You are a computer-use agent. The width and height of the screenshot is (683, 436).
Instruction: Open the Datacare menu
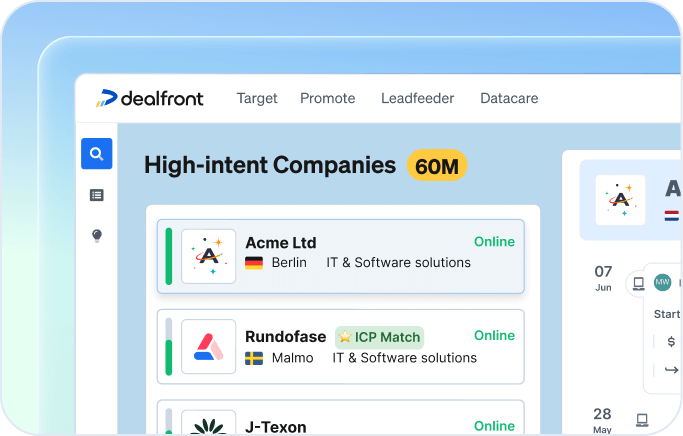pyautogui.click(x=509, y=98)
